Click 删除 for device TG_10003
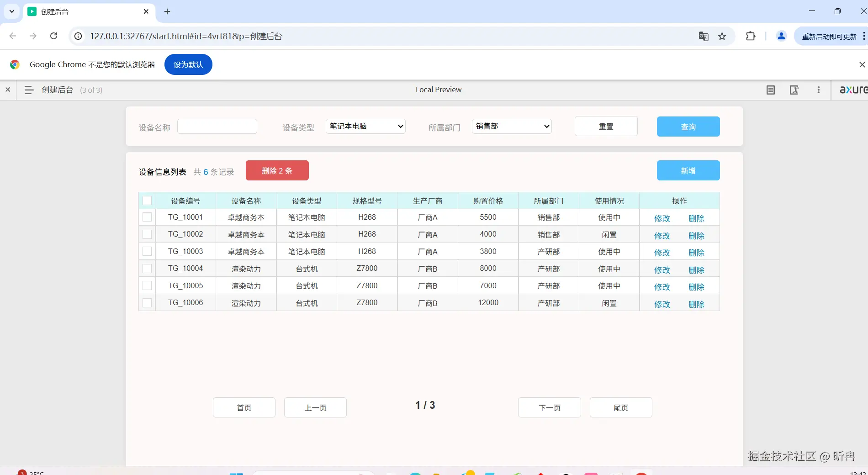The height and width of the screenshot is (475, 868). [x=696, y=253]
